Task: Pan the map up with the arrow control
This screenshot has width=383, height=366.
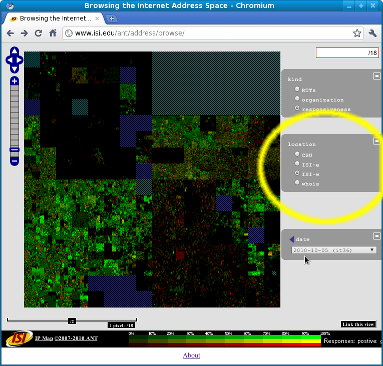Action: point(14,52)
